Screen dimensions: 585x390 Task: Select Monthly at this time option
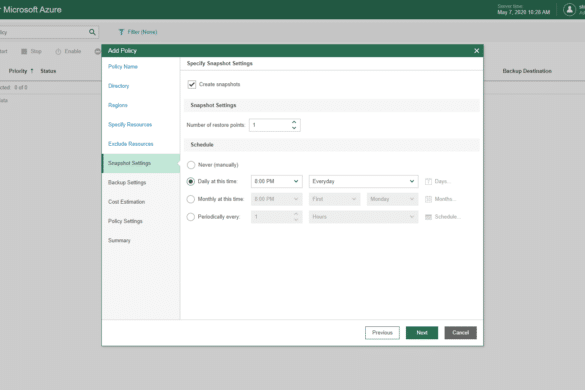pos(191,199)
